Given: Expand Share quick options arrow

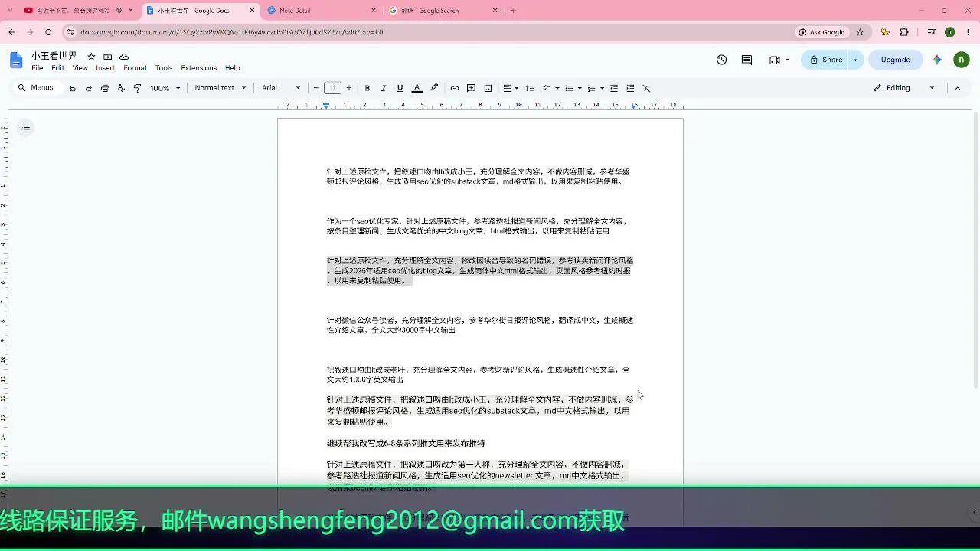Looking at the screenshot, I should [855, 60].
